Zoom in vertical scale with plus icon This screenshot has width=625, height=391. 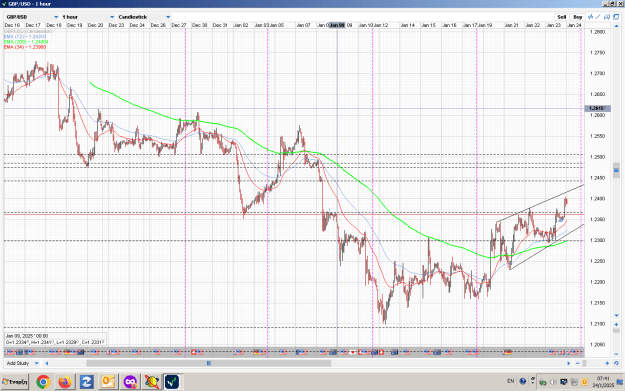tap(616, 324)
